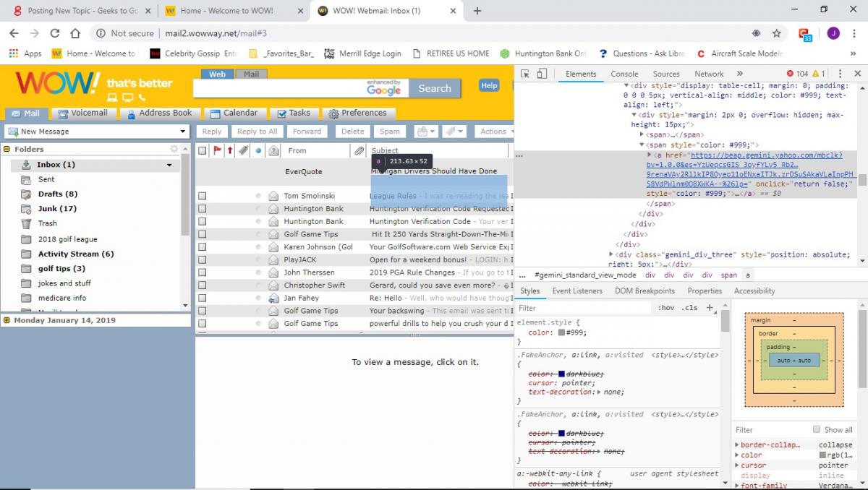Click the red error count icon in DevTools
The width and height of the screenshot is (868, 490).
(790, 74)
